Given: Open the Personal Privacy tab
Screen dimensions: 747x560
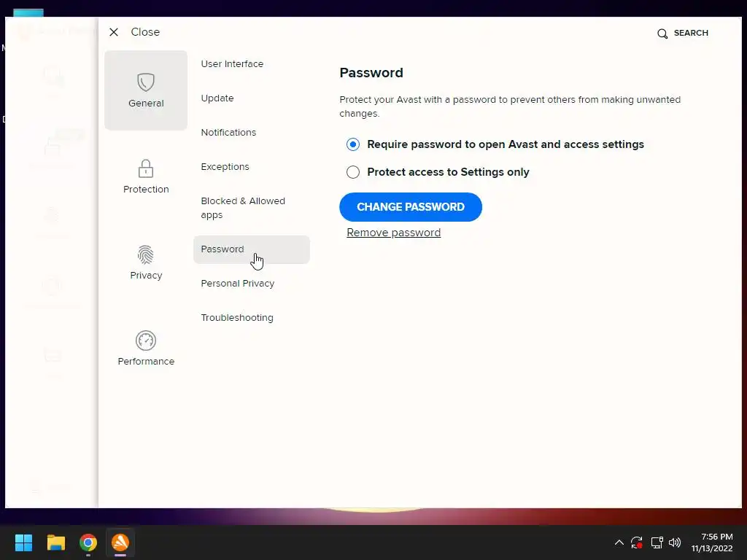Looking at the screenshot, I should coord(237,284).
